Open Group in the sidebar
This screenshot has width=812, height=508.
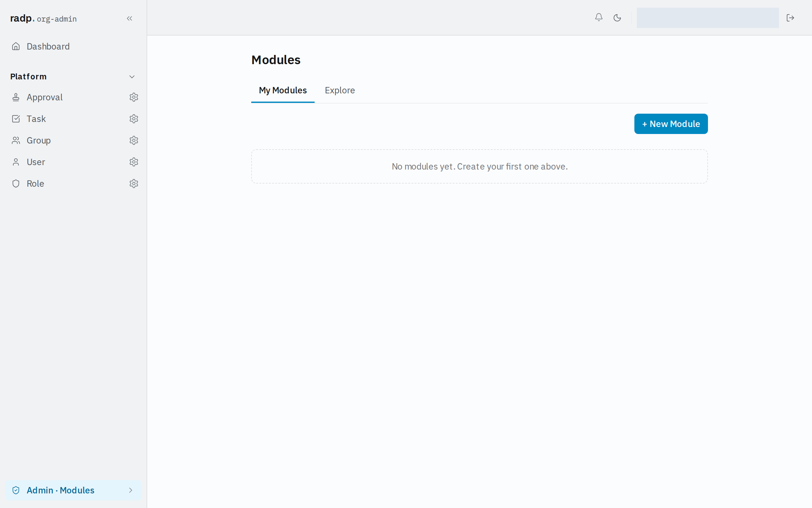(x=39, y=140)
